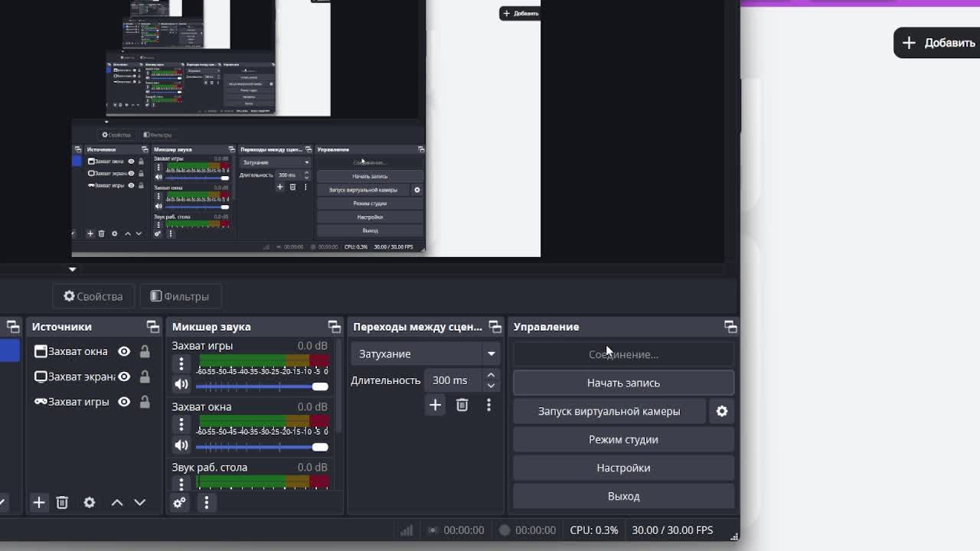Undock the Управление panel
980x551 pixels.
730,327
